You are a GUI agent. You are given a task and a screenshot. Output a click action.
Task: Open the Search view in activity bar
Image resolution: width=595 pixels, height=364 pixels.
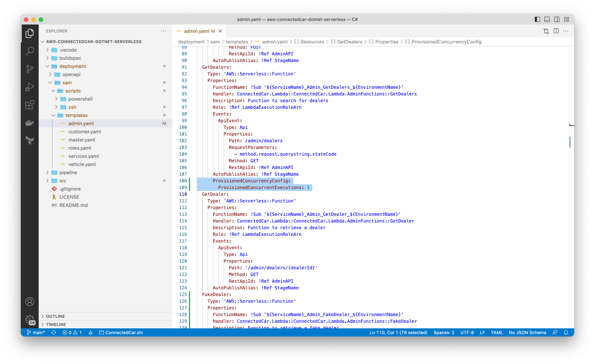point(30,51)
